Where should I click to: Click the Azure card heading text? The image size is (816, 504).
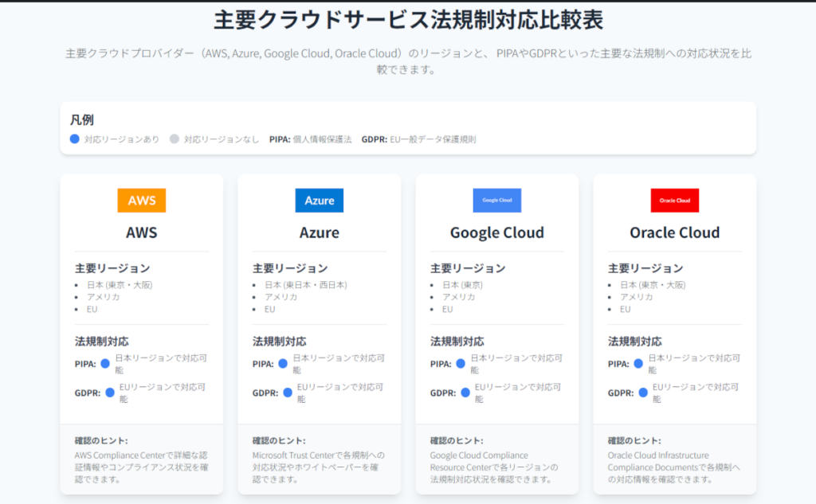coord(319,232)
